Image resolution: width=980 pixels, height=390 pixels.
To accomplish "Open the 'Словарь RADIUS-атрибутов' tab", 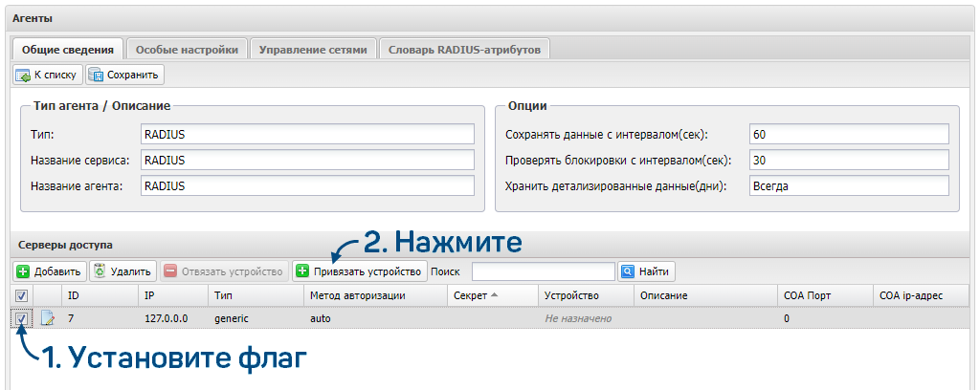I will [x=464, y=49].
